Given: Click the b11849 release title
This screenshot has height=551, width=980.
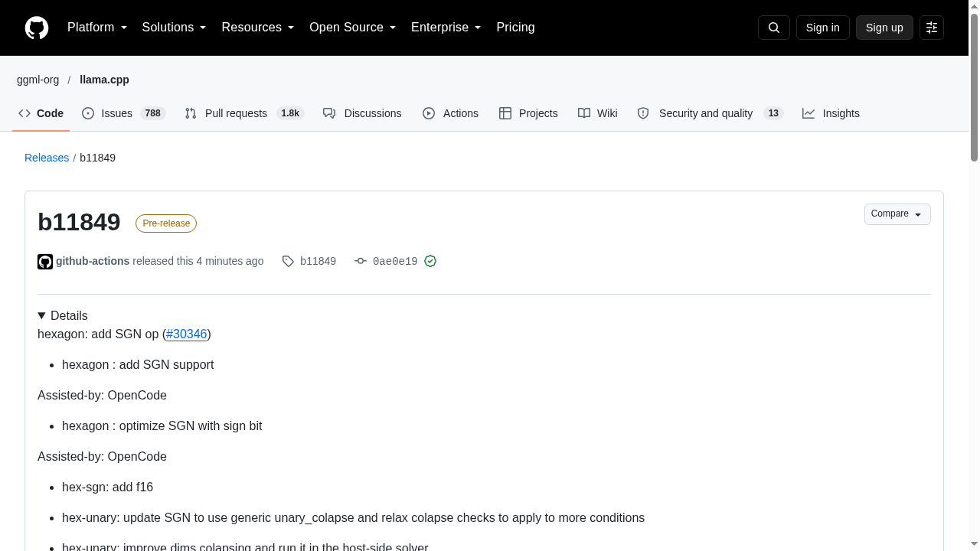Looking at the screenshot, I should click(x=79, y=222).
